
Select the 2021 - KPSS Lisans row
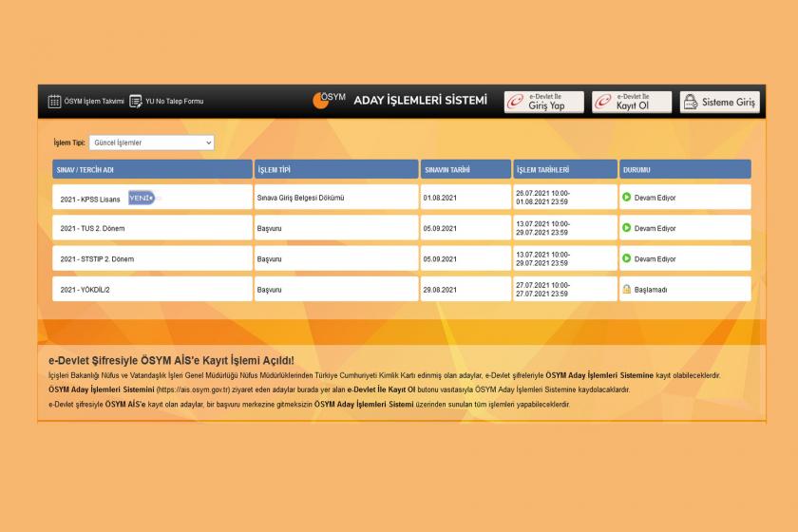(x=402, y=197)
